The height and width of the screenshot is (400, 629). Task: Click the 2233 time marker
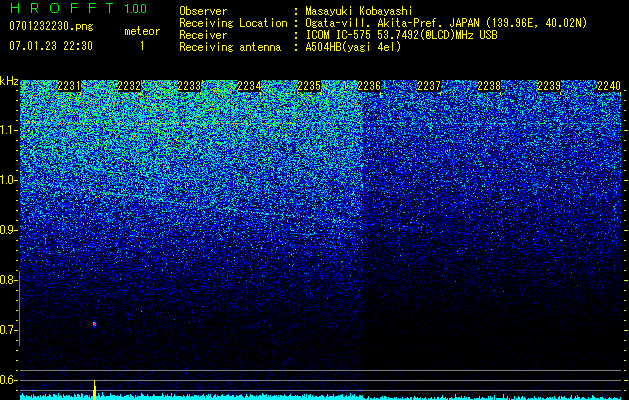(x=189, y=86)
